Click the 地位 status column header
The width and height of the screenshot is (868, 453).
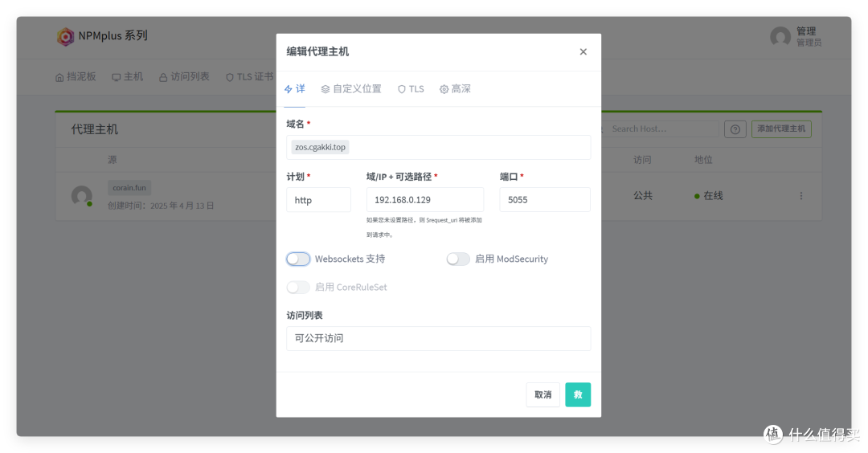703,160
